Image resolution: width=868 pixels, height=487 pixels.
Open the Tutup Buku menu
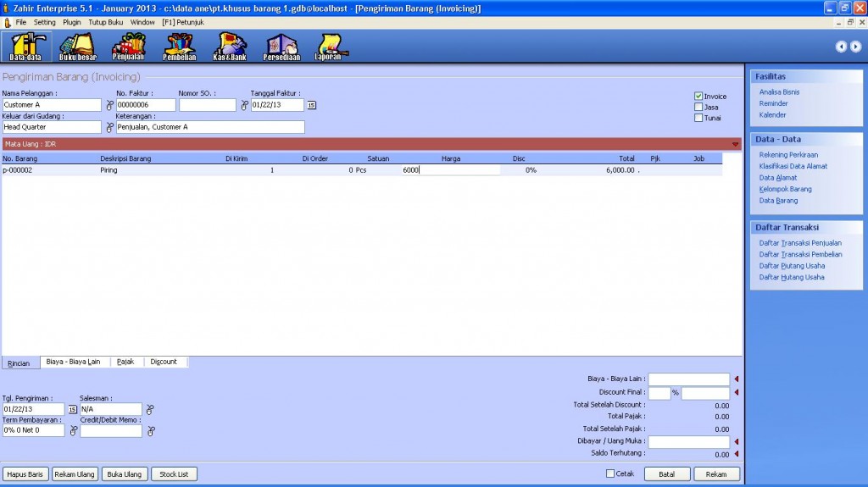coord(106,22)
